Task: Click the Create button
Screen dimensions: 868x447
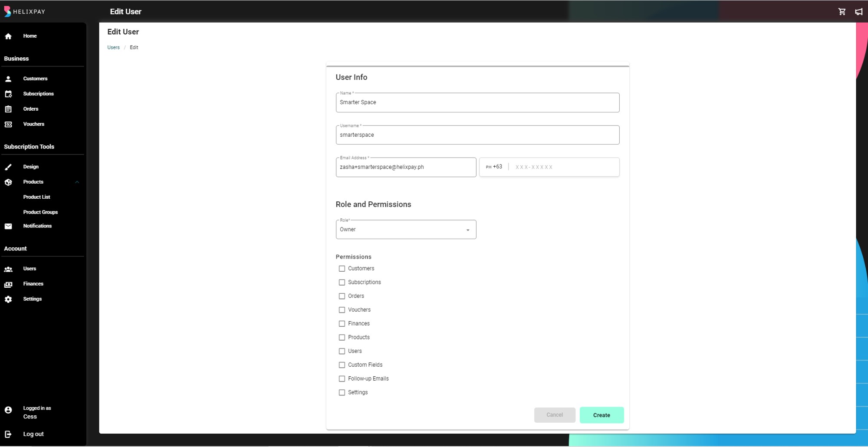Action: [x=602, y=415]
